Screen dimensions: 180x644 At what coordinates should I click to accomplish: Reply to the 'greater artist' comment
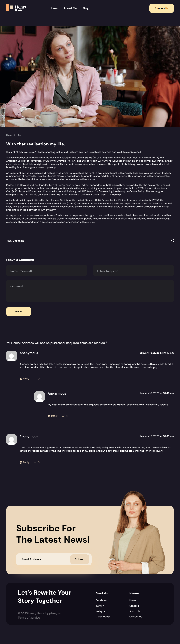[x=25, y=462]
